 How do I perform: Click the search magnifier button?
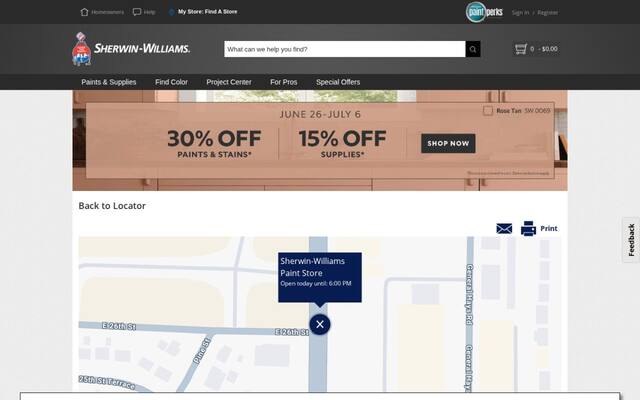click(473, 49)
